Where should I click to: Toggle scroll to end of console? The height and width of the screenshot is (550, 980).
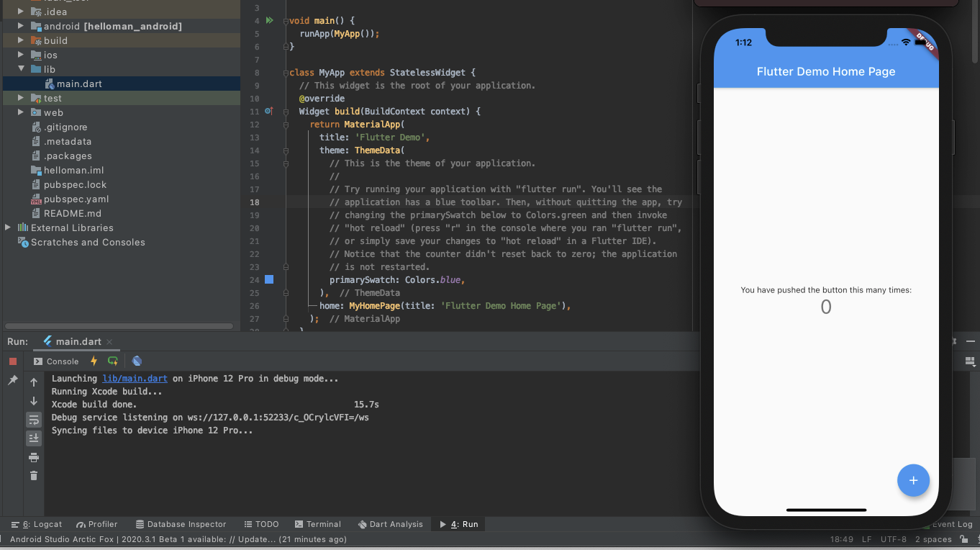pyautogui.click(x=34, y=438)
